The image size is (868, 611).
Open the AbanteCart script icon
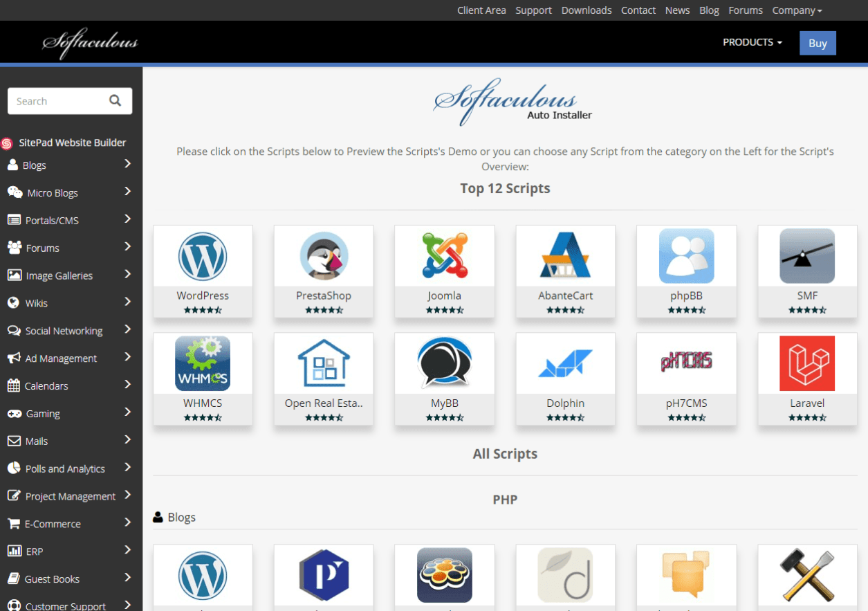(x=565, y=256)
